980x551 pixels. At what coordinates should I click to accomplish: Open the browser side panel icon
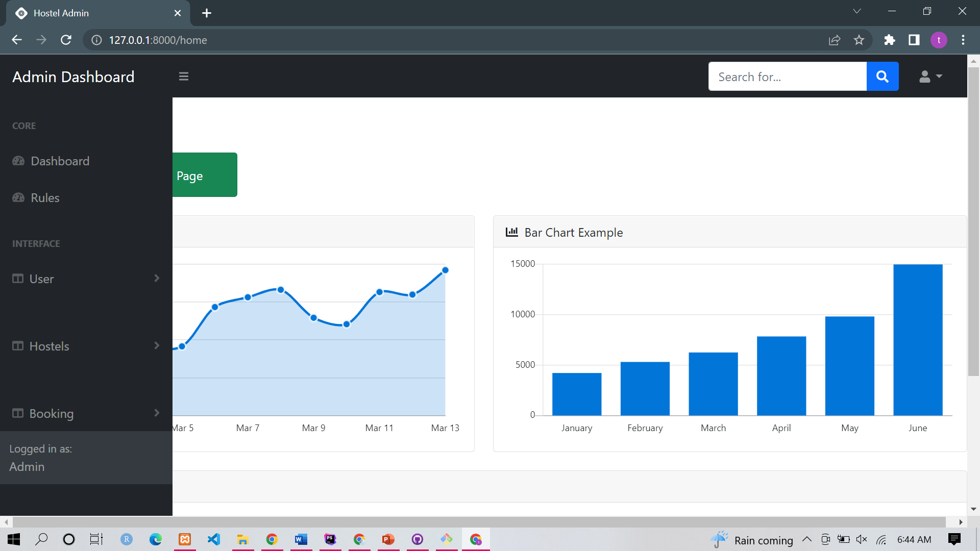point(914,40)
